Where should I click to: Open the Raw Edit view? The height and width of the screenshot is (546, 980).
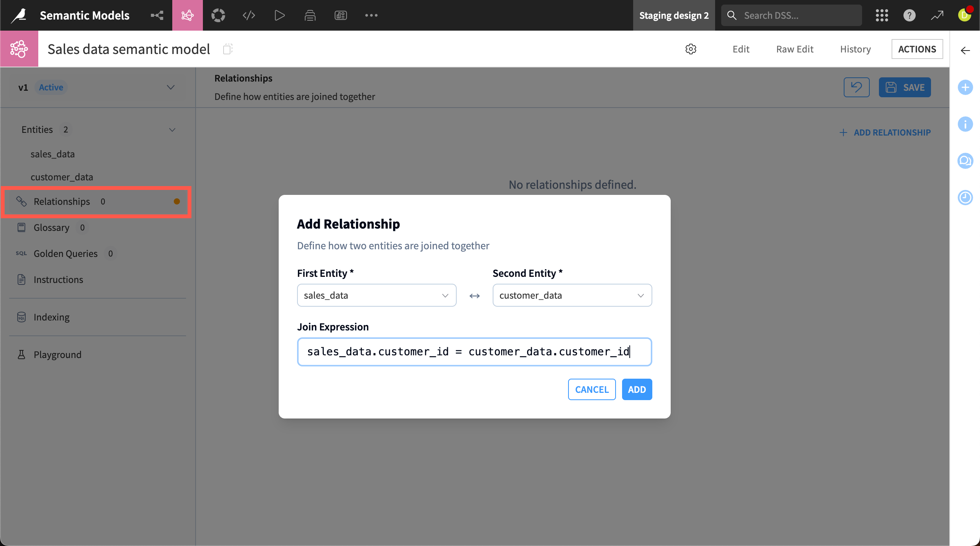(x=794, y=49)
